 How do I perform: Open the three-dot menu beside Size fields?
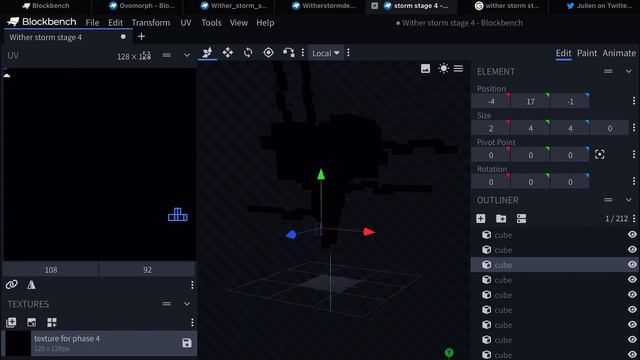coord(634,128)
